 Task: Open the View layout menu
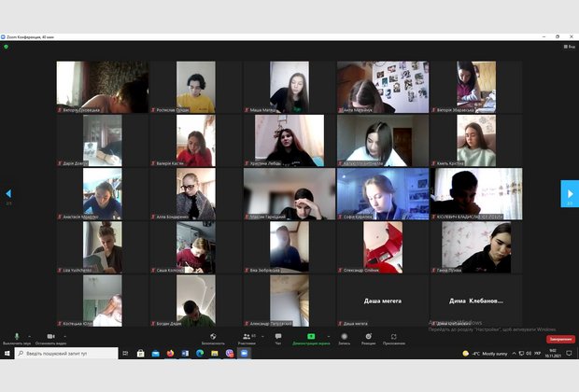(x=570, y=47)
